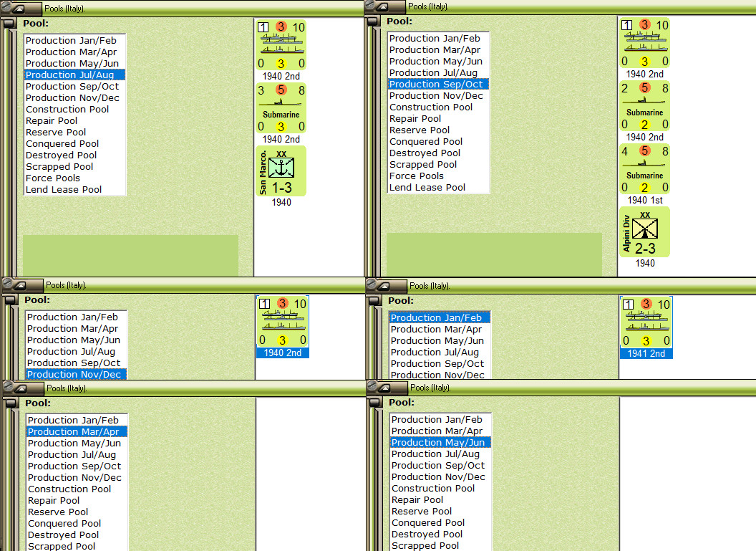
Task: Roll up the Pools window highlighting Production May/Jun
Action: 384,388
